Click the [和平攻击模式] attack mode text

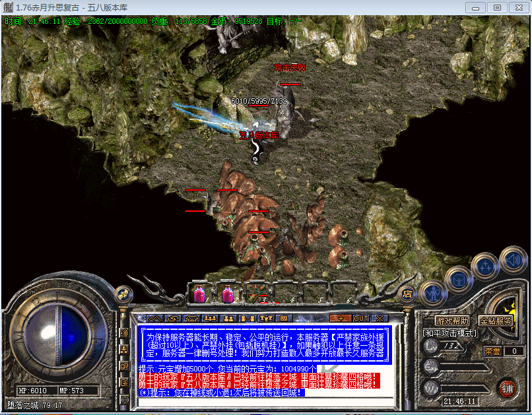449,333
